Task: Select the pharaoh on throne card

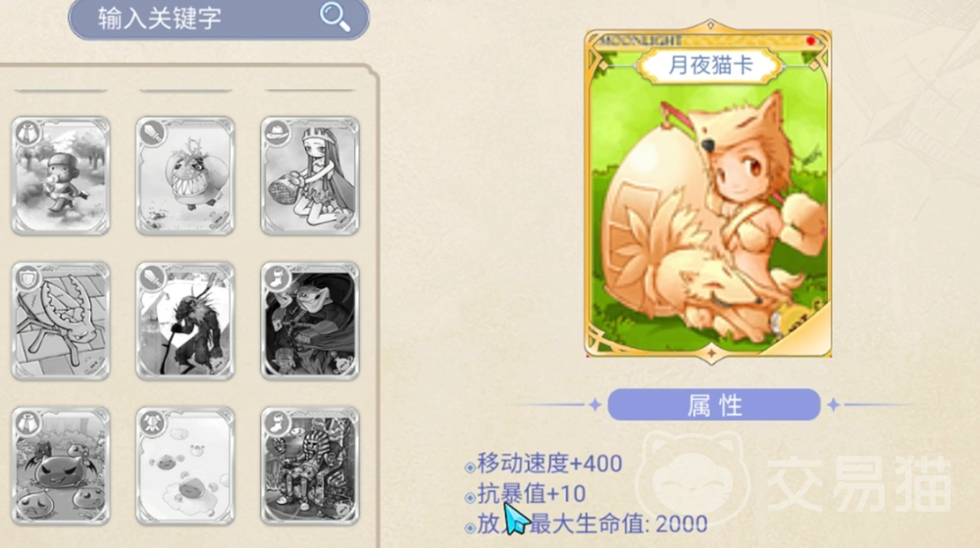Action: coord(310,467)
